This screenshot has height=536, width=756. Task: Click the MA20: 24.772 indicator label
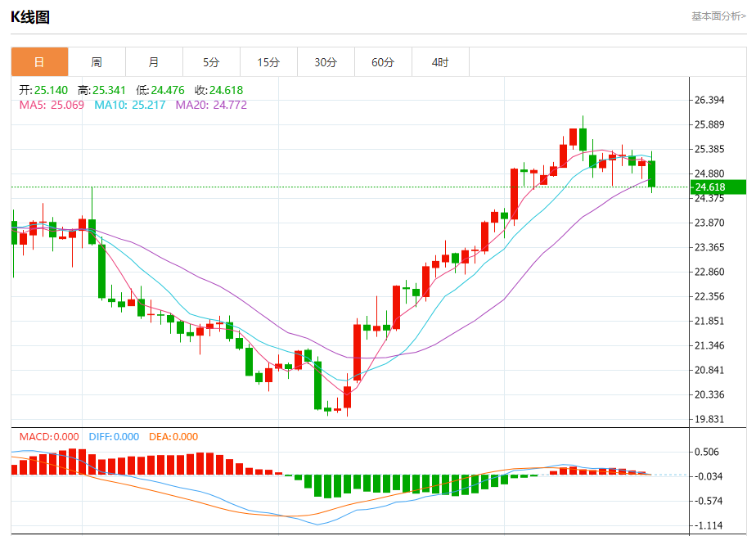211,105
